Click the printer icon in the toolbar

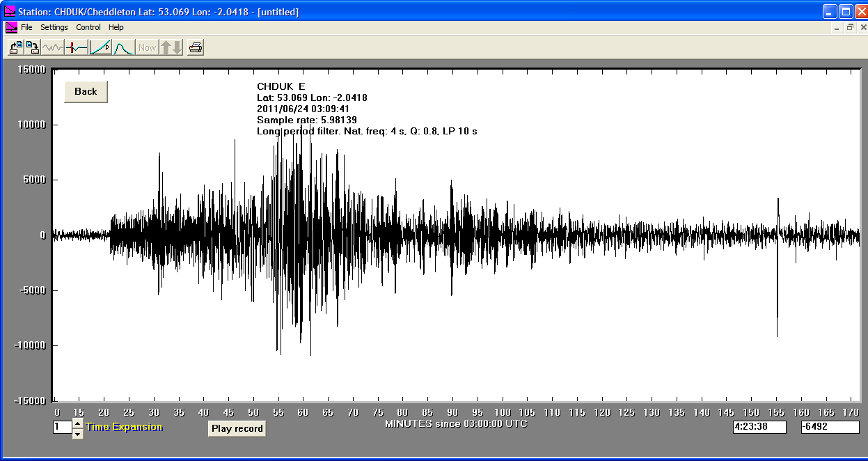coord(196,47)
